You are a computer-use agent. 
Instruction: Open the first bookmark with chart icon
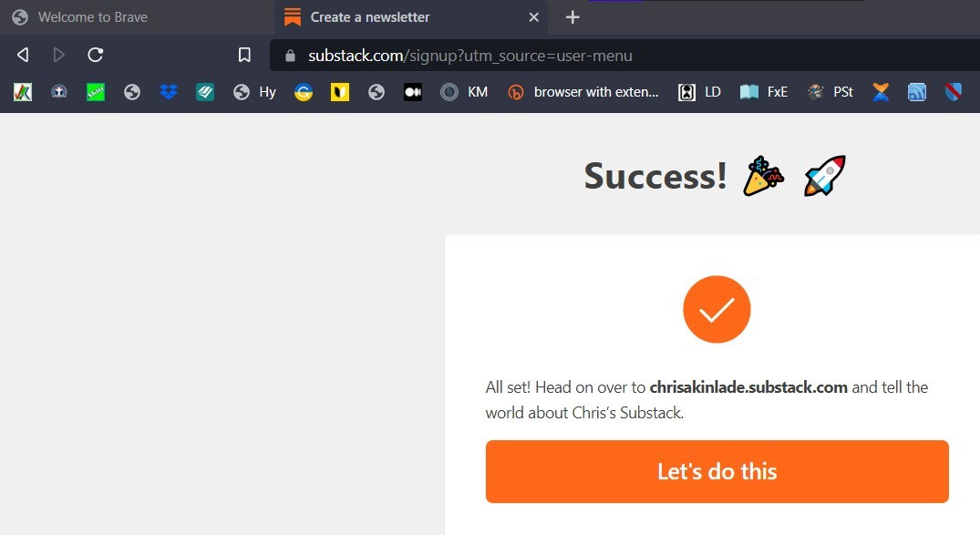(x=23, y=92)
